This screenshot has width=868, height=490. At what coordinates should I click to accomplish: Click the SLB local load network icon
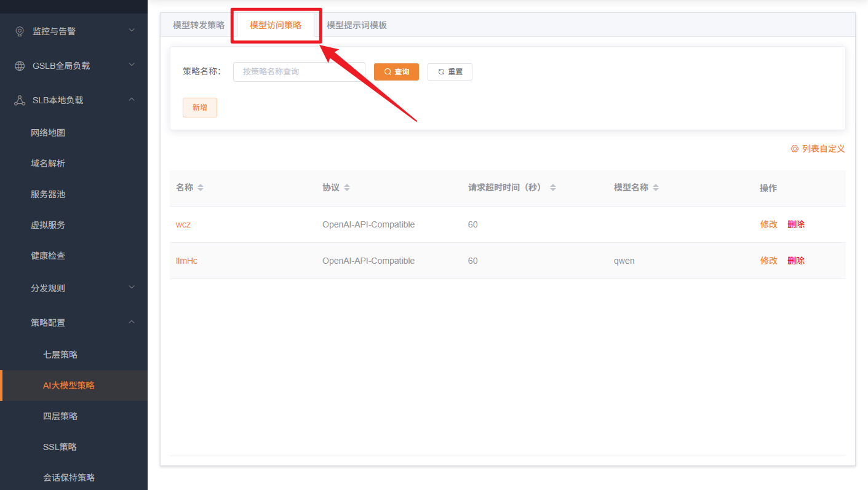[20, 100]
